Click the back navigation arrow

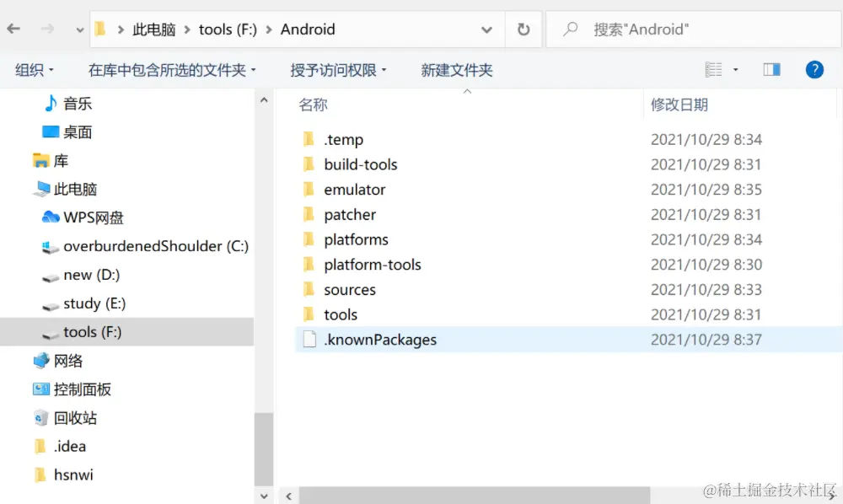click(13, 29)
